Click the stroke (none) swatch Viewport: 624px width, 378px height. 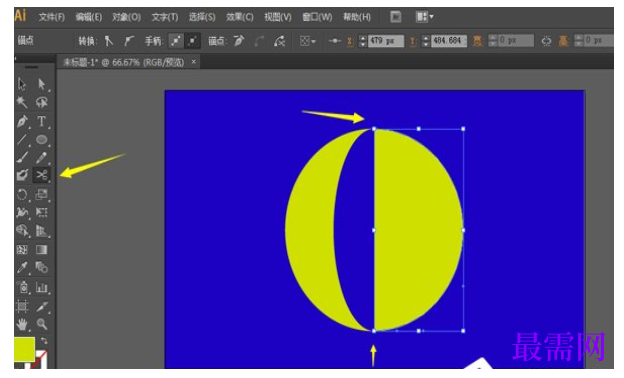[x=41, y=360]
